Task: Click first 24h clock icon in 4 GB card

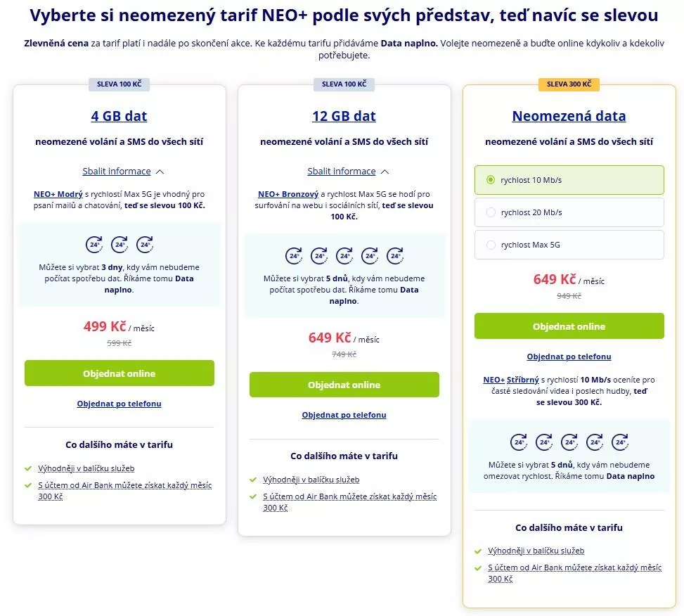Action: [94, 245]
